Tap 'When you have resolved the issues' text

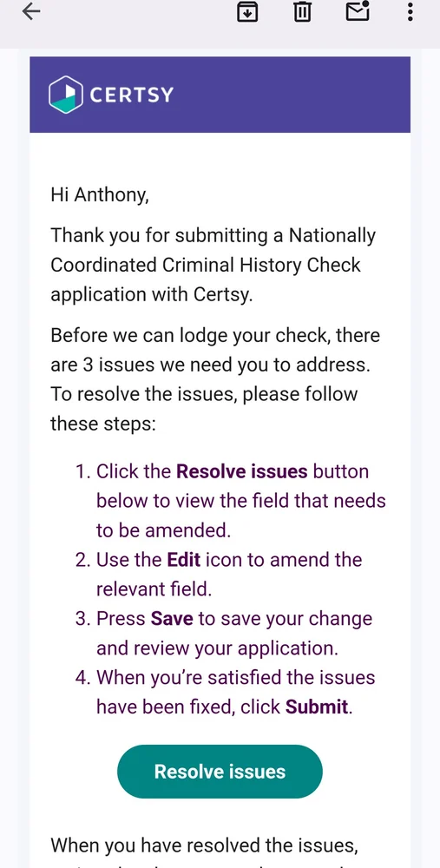click(x=204, y=845)
